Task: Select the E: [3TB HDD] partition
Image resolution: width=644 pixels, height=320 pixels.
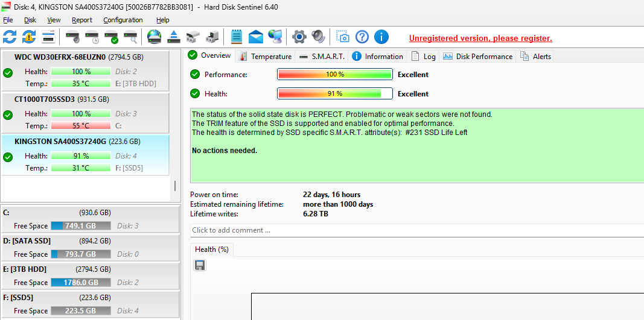Action: point(90,275)
